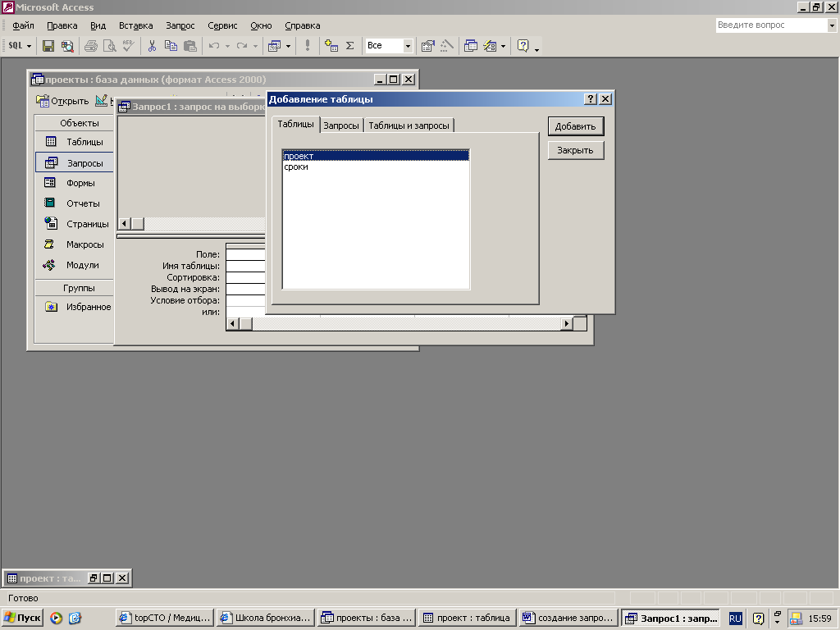Toggle the Totals sigma button
Viewport: 840px width, 630px height.
point(349,46)
